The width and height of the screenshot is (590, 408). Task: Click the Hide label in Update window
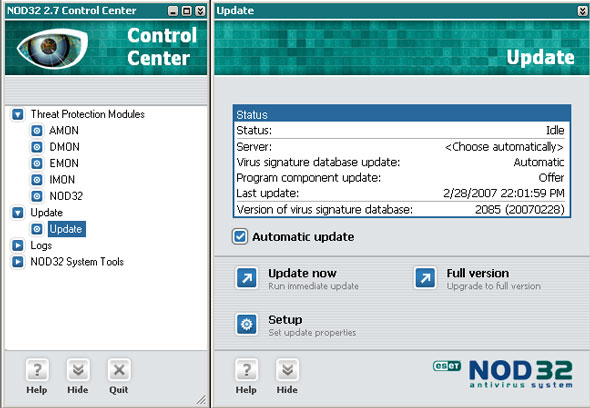287,390
